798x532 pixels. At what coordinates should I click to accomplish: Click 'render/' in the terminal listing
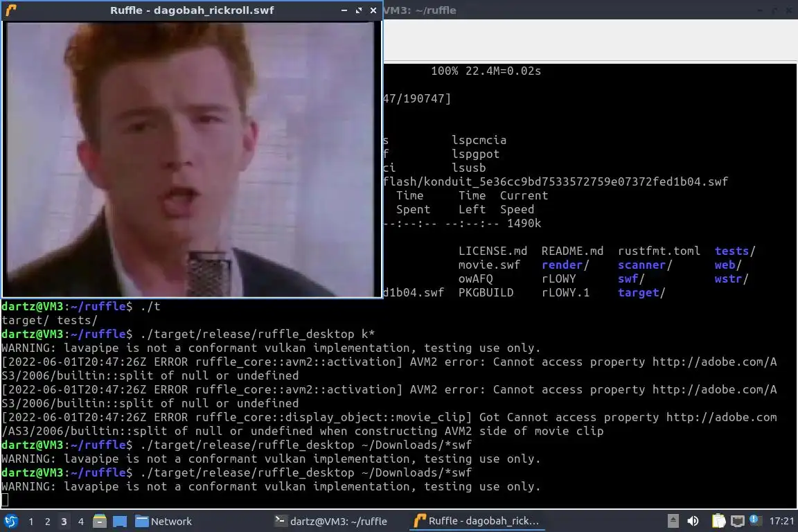coord(565,265)
